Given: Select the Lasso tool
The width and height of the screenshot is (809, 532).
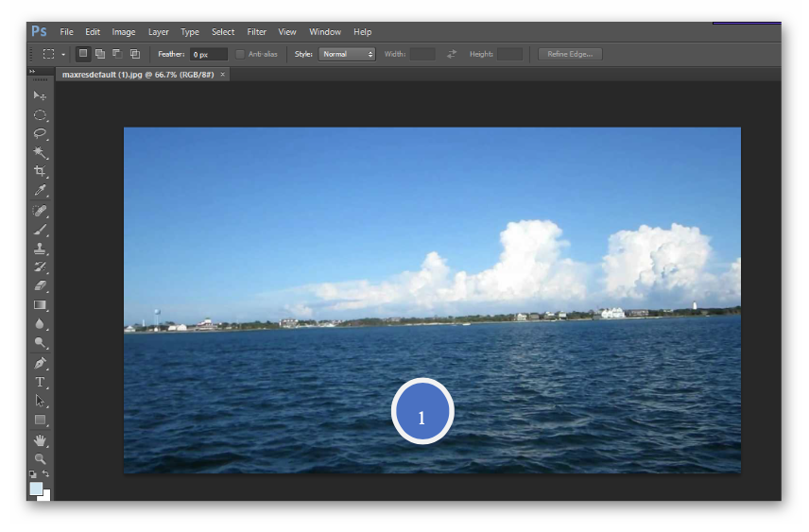Looking at the screenshot, I should [x=40, y=134].
